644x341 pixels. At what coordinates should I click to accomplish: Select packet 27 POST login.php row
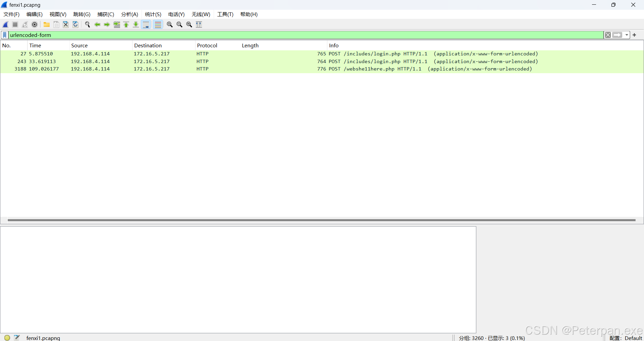(x=322, y=54)
